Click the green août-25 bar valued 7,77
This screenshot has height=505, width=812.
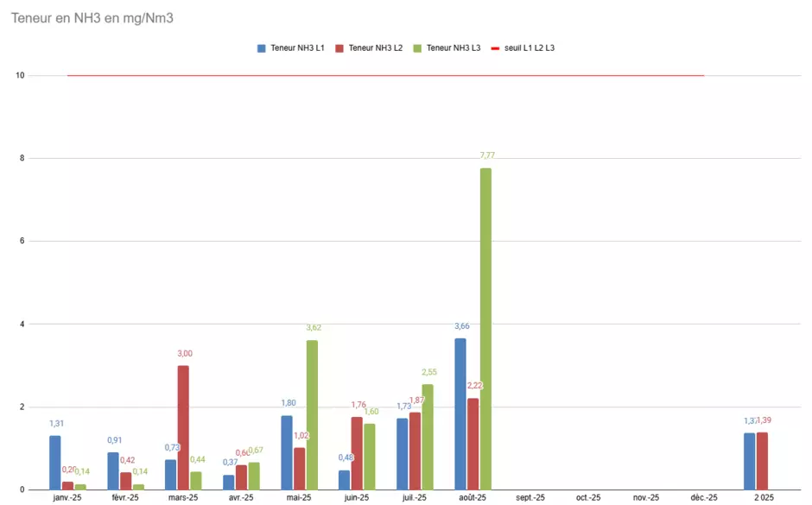point(485,328)
